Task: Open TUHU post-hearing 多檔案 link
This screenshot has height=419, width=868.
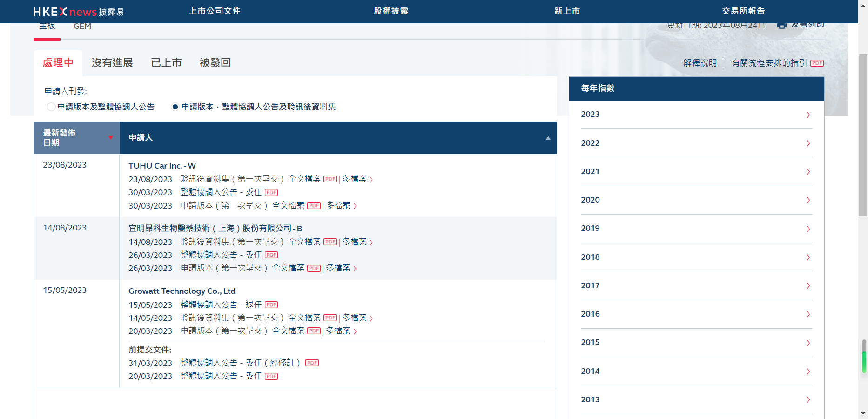Action: (355, 179)
